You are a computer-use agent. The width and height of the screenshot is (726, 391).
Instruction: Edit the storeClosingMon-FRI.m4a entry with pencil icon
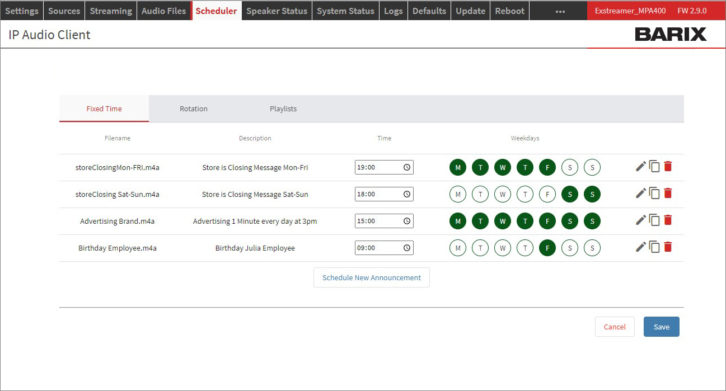640,166
